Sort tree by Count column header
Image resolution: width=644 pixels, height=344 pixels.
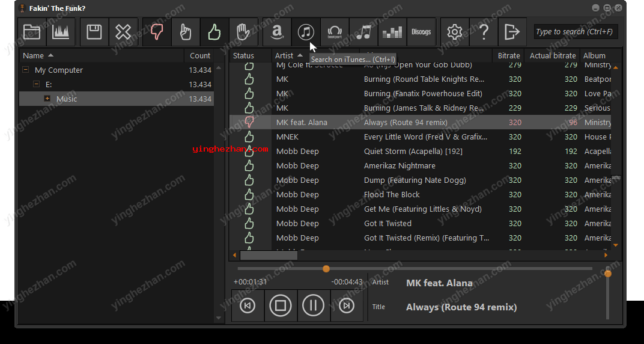click(199, 55)
